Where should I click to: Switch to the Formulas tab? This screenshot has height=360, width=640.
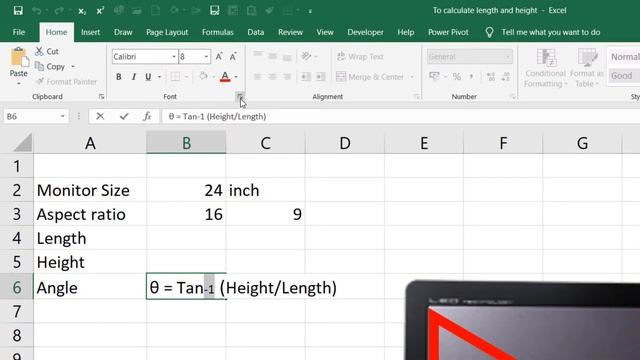point(218,32)
